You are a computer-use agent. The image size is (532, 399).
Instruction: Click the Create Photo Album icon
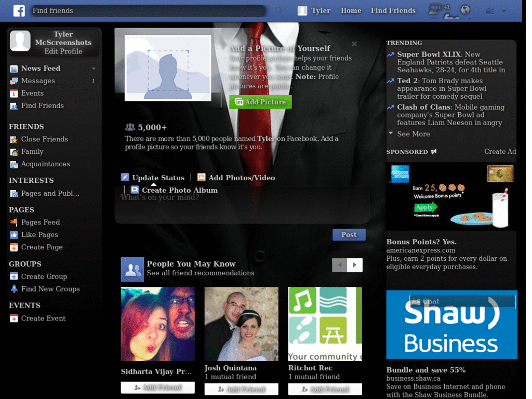[x=135, y=190]
